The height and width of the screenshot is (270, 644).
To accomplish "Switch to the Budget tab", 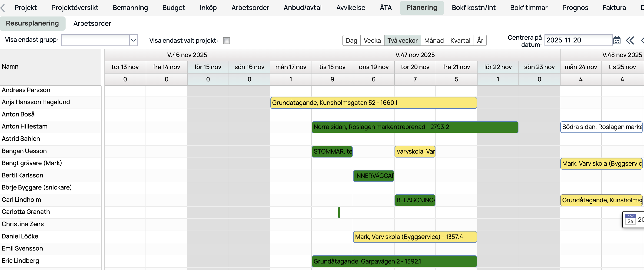I will (x=173, y=8).
